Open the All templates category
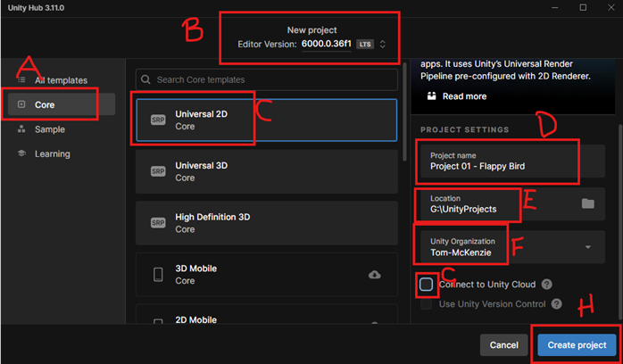Screen dimensions: 623x364 coord(61,80)
